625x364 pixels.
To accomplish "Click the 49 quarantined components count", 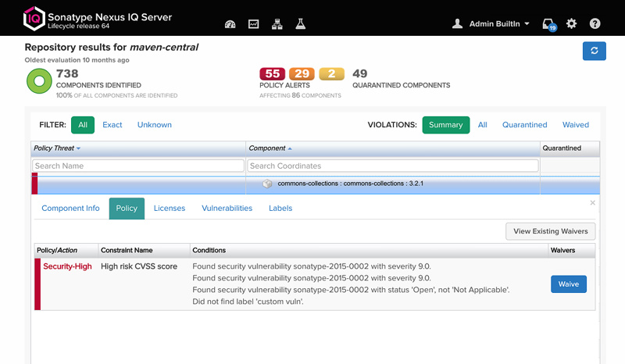I will pyautogui.click(x=360, y=73).
